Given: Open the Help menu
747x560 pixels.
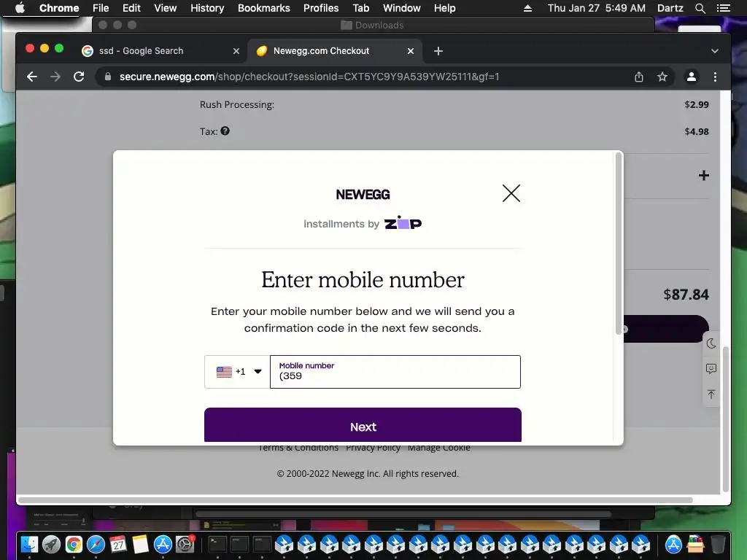Looking at the screenshot, I should pos(444,8).
